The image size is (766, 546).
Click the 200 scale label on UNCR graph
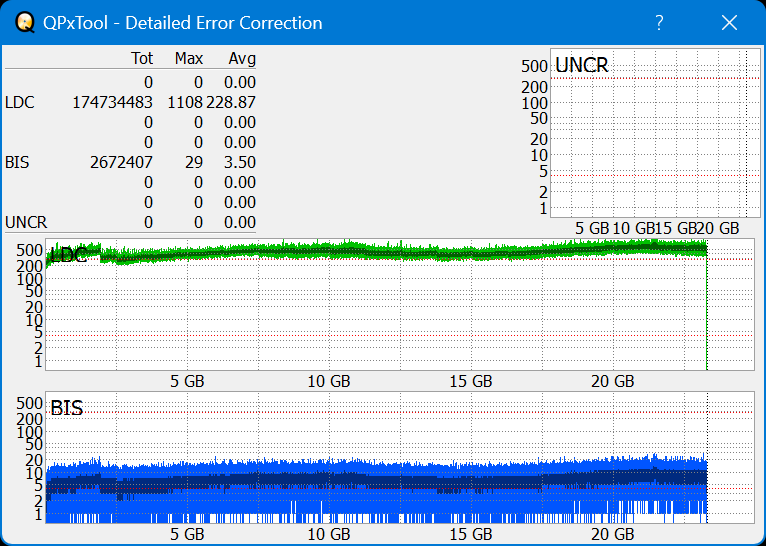pos(534,87)
